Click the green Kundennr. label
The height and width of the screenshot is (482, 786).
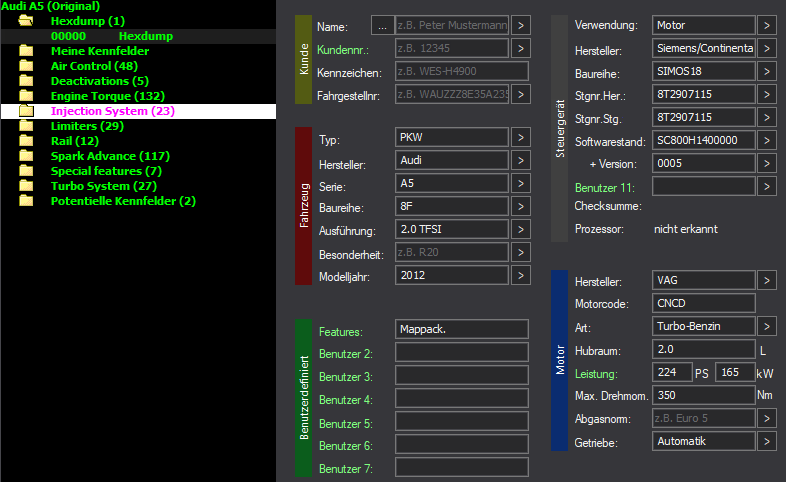[343, 50]
